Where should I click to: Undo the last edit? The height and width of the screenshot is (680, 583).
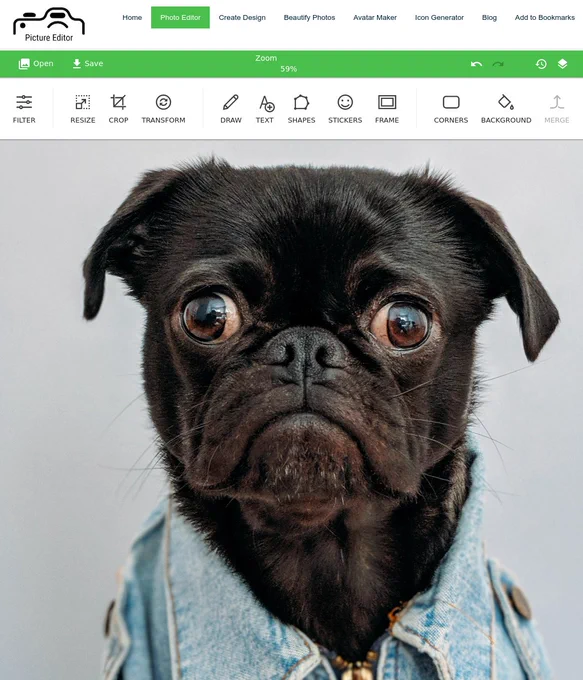pos(476,64)
